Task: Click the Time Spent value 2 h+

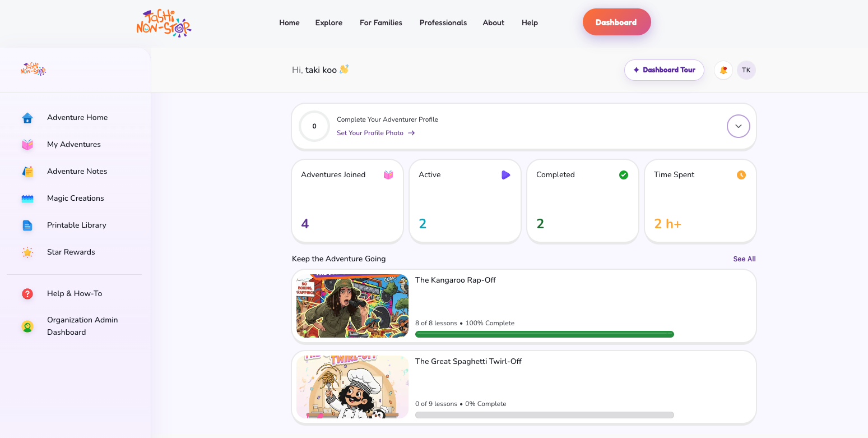Action: pos(667,224)
